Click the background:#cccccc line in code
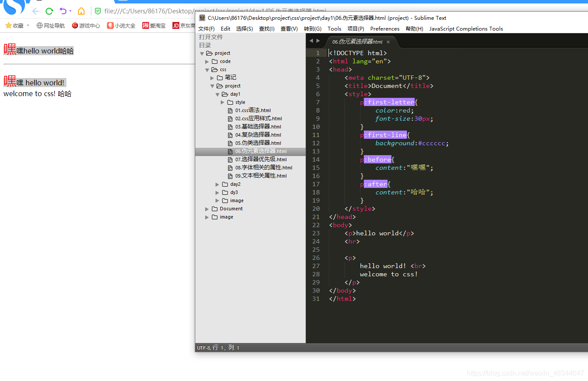The height and width of the screenshot is (381, 588). [x=412, y=143]
